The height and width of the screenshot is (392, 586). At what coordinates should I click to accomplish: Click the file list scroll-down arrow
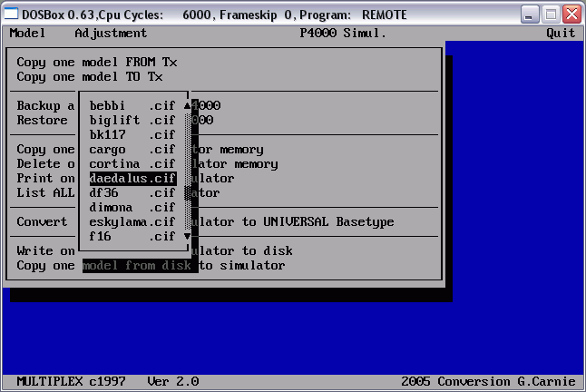coord(187,237)
